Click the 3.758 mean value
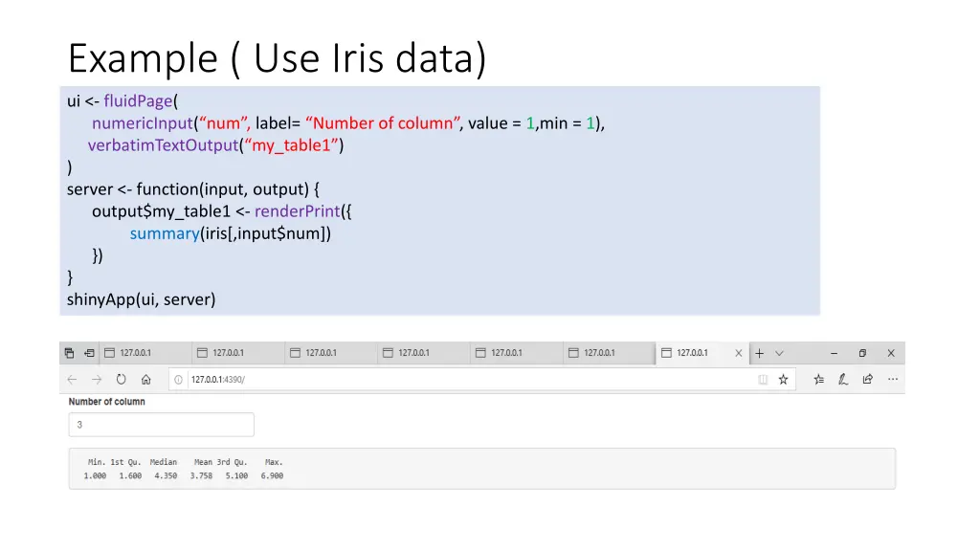Viewport: 980px width, 551px height. [x=201, y=476]
